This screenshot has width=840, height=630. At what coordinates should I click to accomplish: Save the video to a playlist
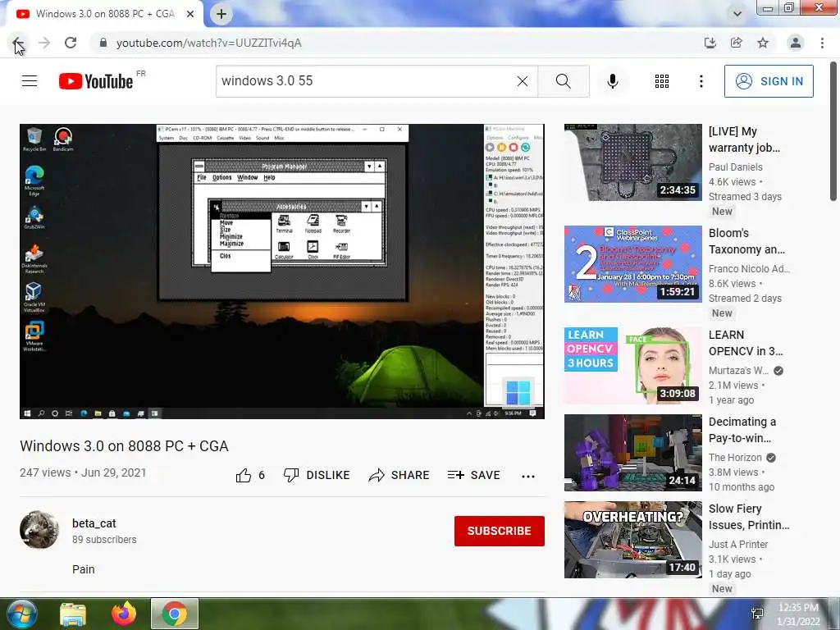pyautogui.click(x=474, y=475)
